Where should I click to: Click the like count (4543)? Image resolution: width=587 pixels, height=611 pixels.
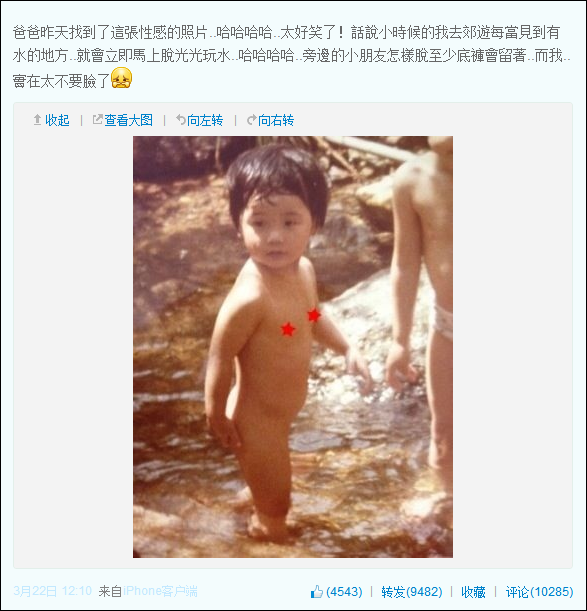[344, 592]
